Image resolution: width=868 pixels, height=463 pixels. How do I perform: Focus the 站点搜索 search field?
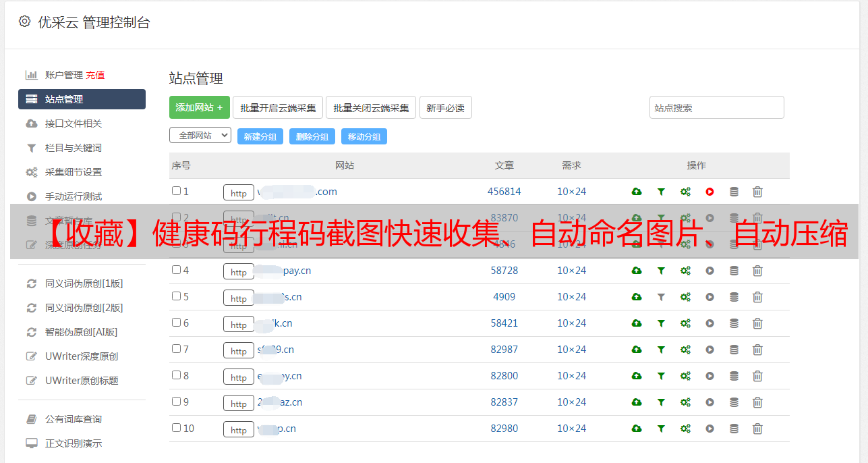coord(717,107)
